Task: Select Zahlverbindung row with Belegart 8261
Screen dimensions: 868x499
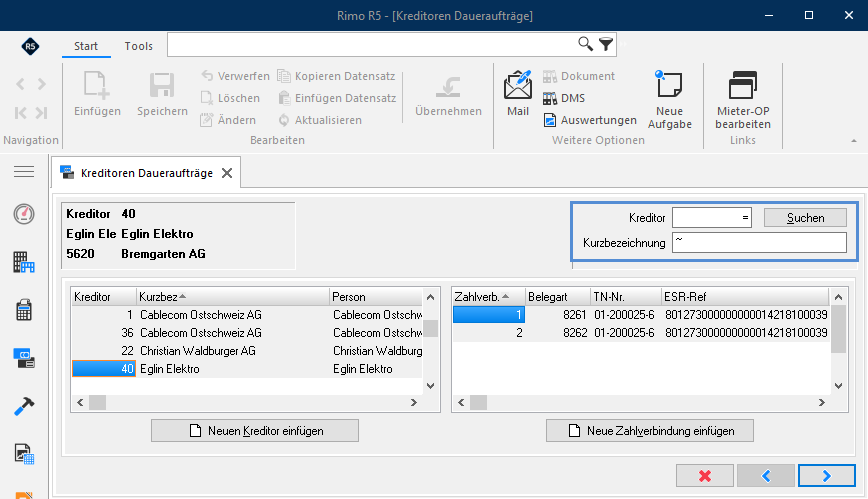Action: 641,315
